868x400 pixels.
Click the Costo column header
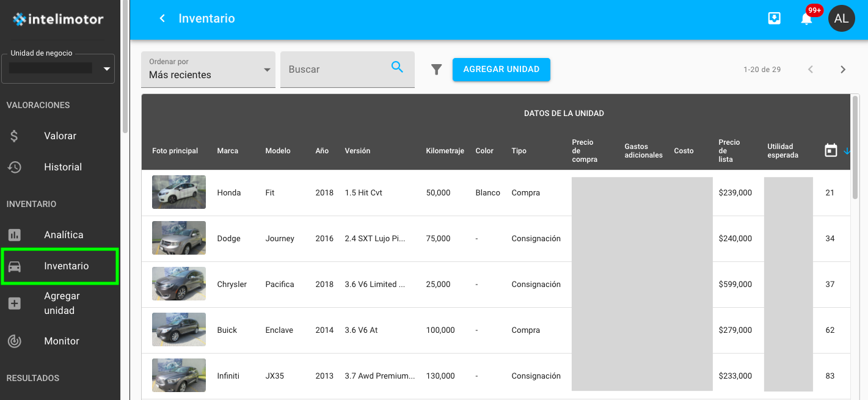pos(684,151)
